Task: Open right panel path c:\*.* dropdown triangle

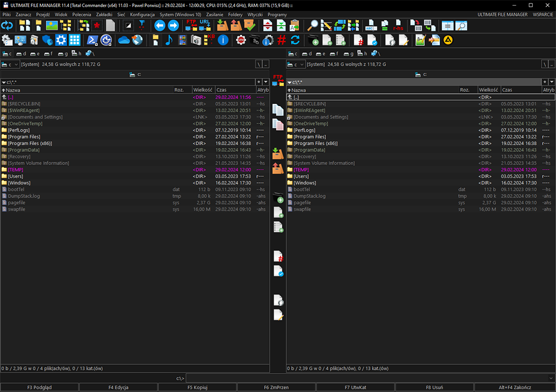Action: (289, 82)
